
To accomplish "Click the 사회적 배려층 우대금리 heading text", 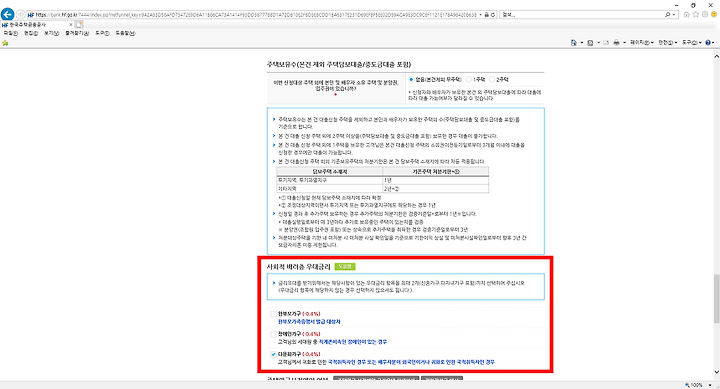I will tap(298, 266).
